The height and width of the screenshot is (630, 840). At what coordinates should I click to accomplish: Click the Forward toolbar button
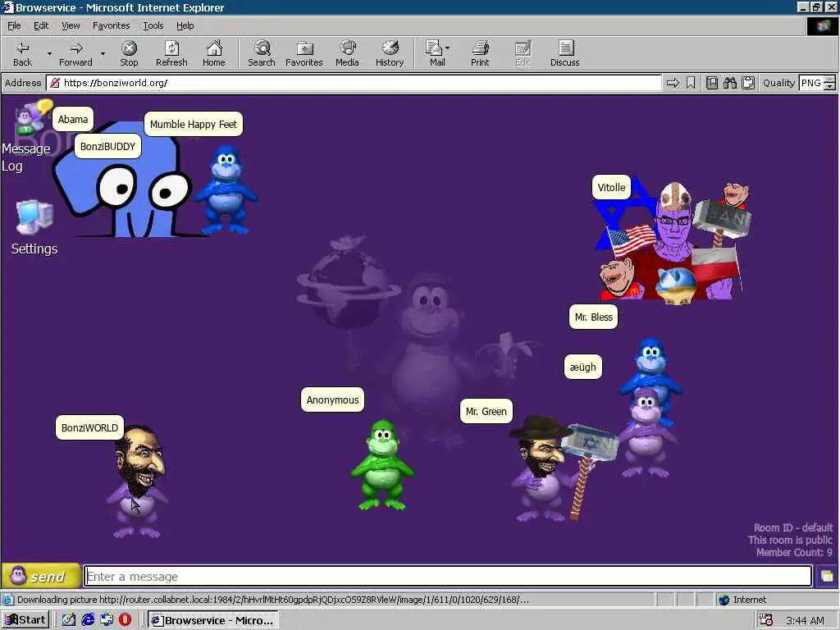(75, 53)
